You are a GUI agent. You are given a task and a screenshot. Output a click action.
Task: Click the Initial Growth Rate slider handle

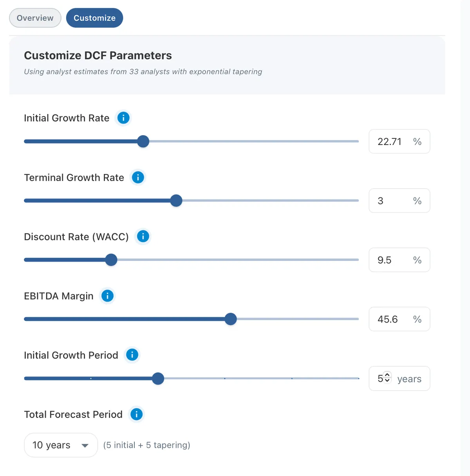click(143, 141)
